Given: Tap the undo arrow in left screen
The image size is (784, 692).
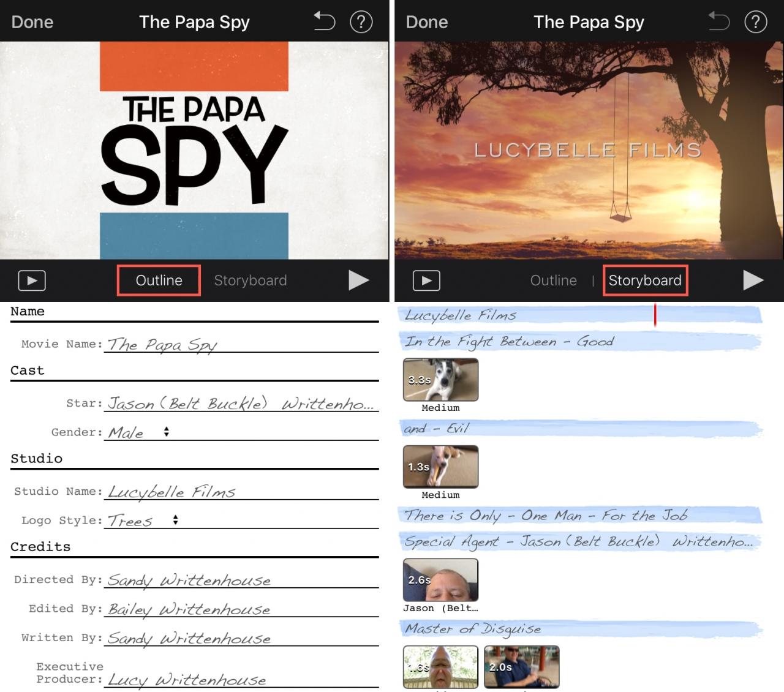Looking at the screenshot, I should 325,22.
